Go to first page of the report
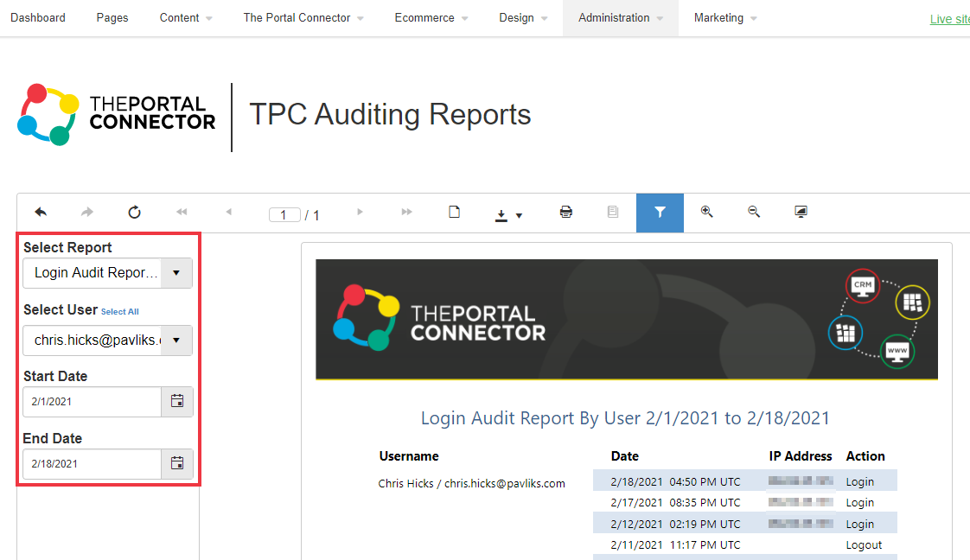Viewport: 970px width, 560px height. tap(182, 212)
